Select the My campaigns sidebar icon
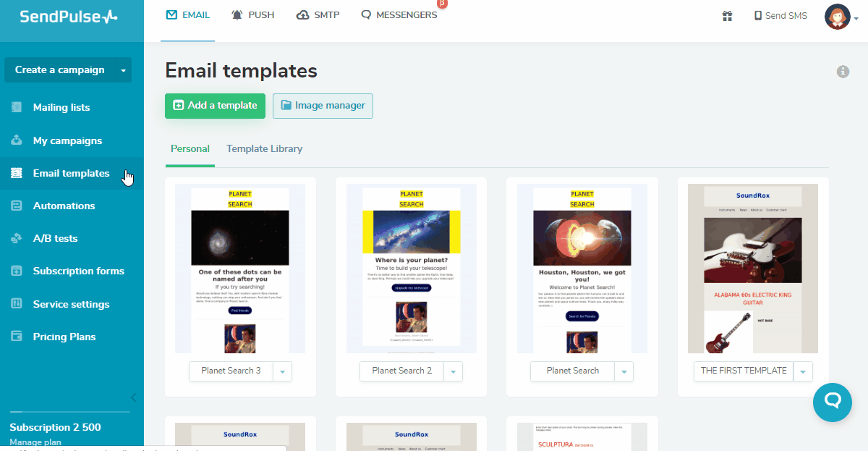This screenshot has width=868, height=451. point(16,140)
